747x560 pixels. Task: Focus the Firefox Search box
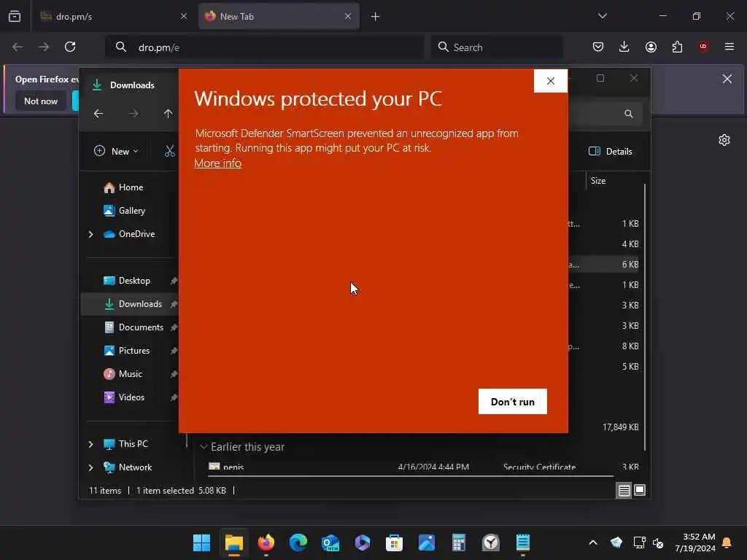tap(497, 47)
